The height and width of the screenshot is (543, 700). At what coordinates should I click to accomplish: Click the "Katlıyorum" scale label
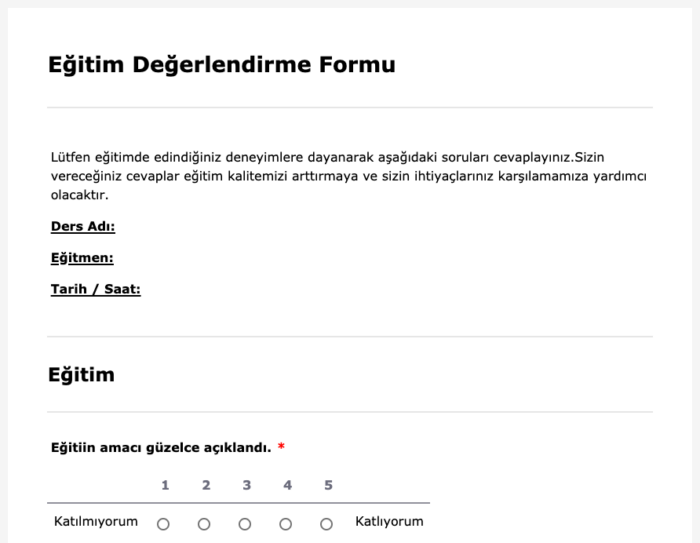click(389, 522)
